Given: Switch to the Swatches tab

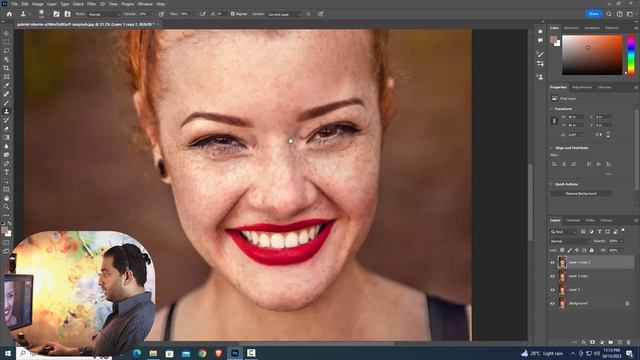Looking at the screenshot, I should point(571,28).
